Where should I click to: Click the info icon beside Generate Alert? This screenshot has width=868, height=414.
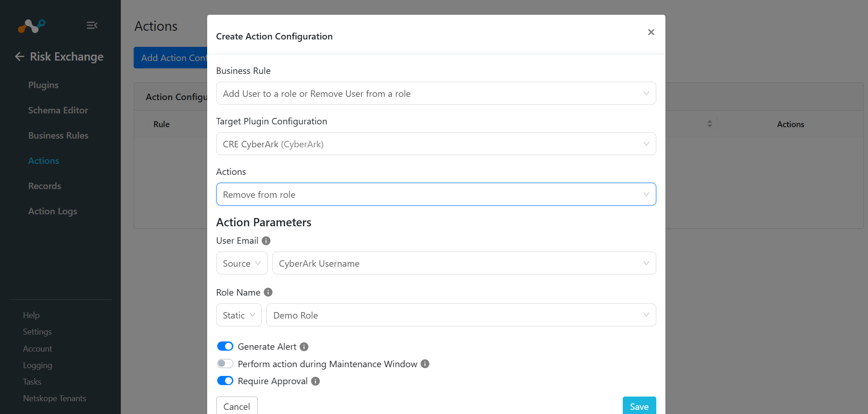(x=304, y=347)
